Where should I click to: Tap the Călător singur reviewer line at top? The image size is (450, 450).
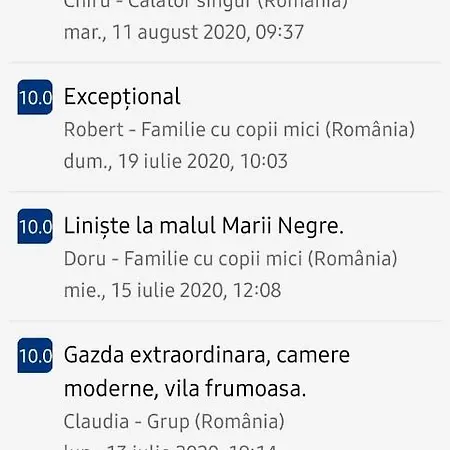point(206,5)
